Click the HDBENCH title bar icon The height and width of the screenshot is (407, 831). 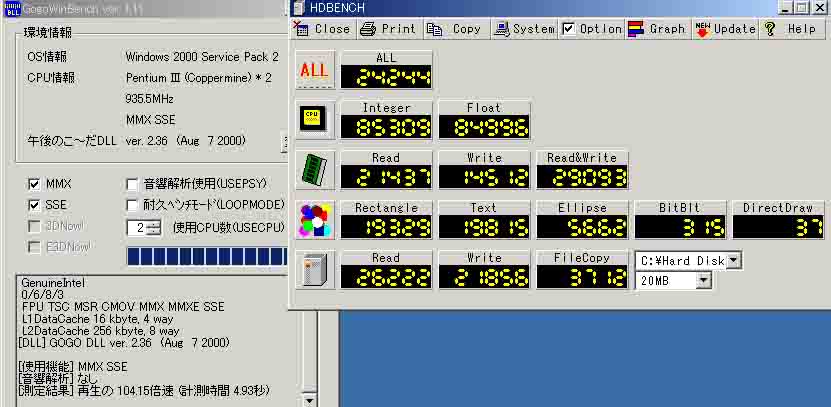299,7
